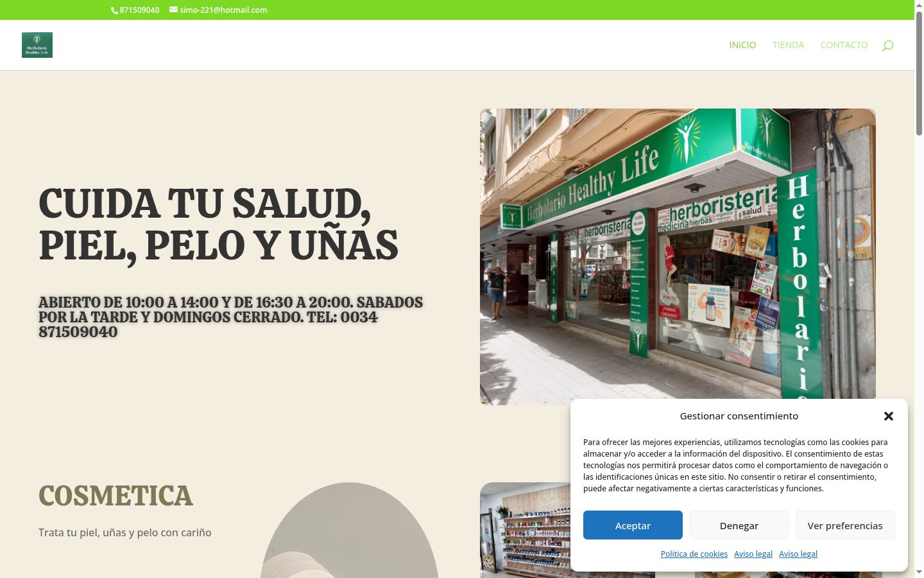The height and width of the screenshot is (578, 924).
Task: Go to the INICIO menu item
Action: pyautogui.click(x=742, y=45)
